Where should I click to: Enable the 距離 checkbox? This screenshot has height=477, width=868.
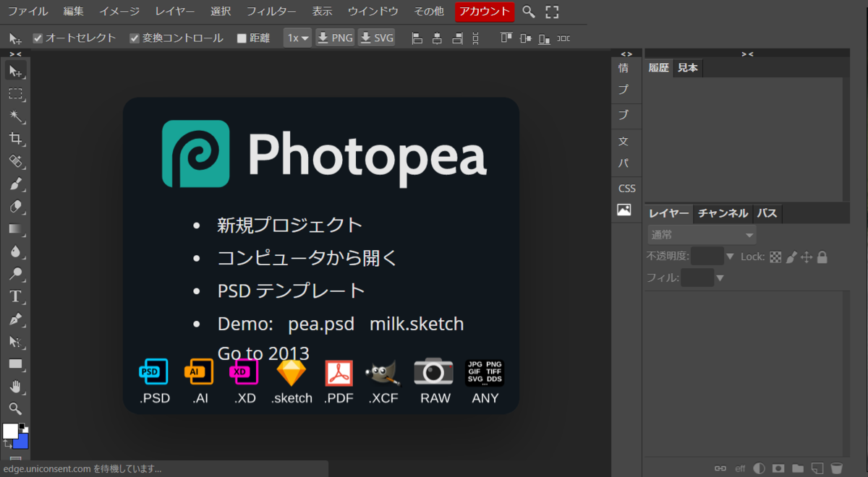242,38
